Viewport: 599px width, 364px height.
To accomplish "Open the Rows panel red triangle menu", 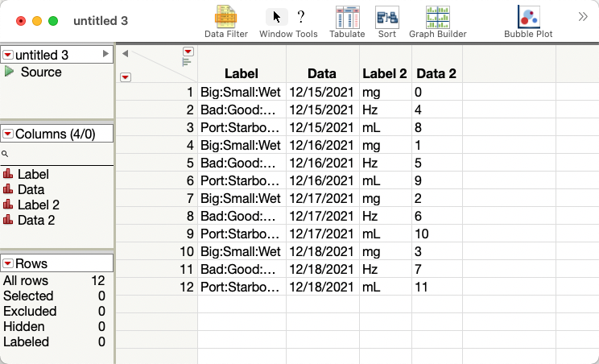I will 8,263.
